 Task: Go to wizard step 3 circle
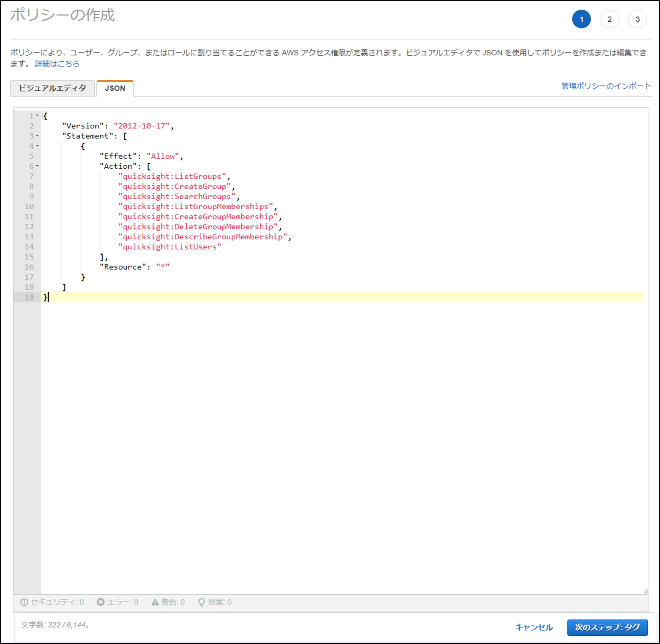637,19
